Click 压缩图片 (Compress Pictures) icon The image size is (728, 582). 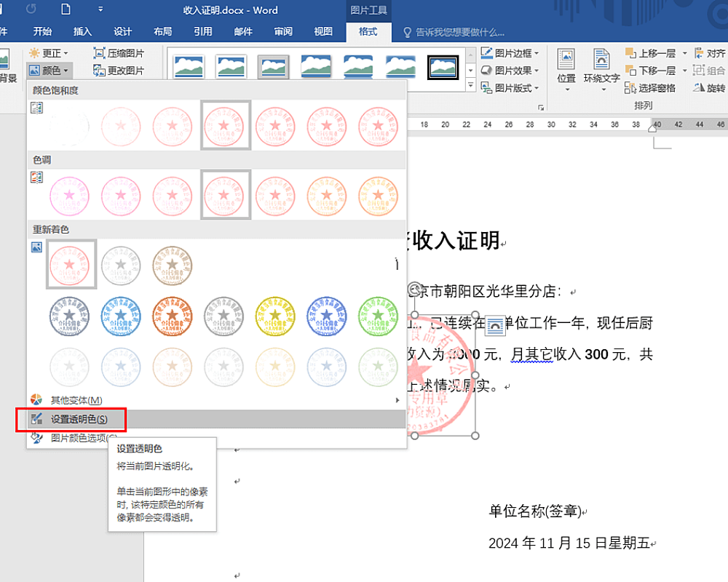pos(100,53)
